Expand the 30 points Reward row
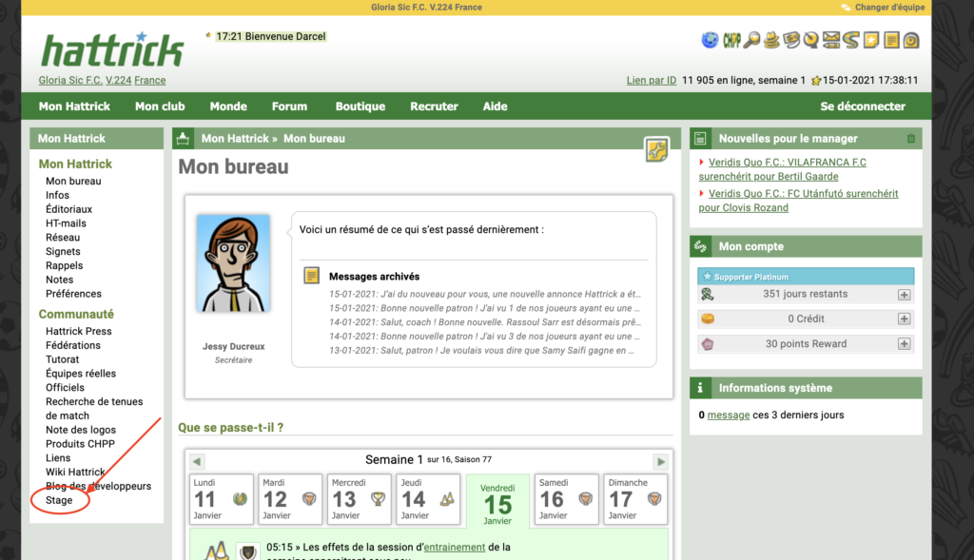The image size is (974, 560). coord(904,344)
